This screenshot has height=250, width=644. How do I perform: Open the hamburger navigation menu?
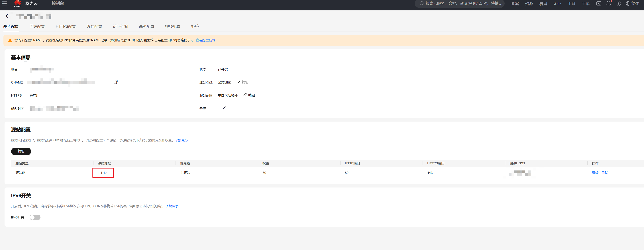5,3
